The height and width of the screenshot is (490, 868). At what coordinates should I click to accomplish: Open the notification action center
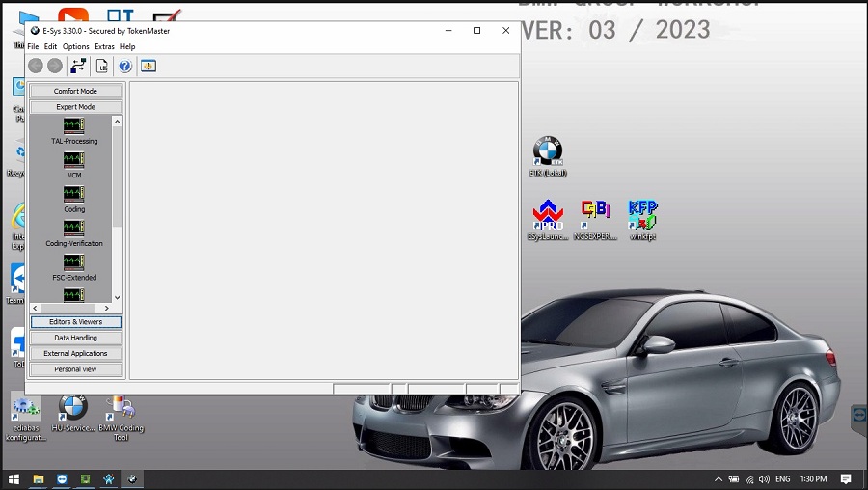click(845, 479)
